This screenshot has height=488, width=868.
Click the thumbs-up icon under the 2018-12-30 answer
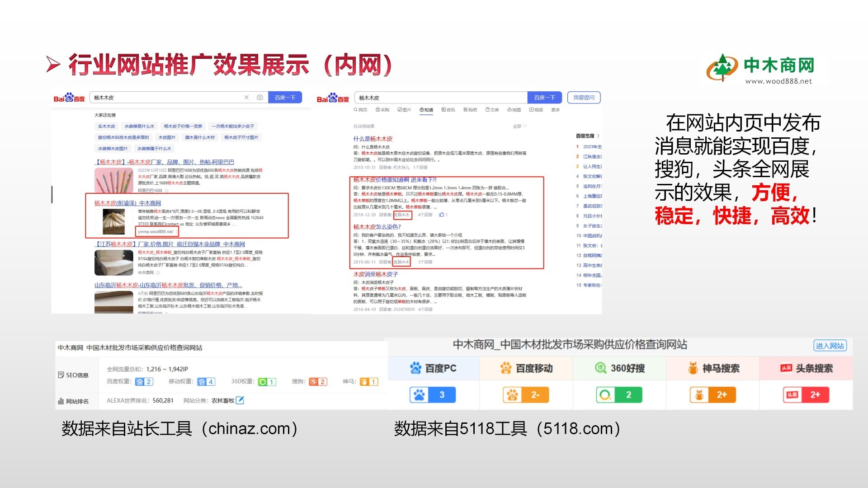442,215
